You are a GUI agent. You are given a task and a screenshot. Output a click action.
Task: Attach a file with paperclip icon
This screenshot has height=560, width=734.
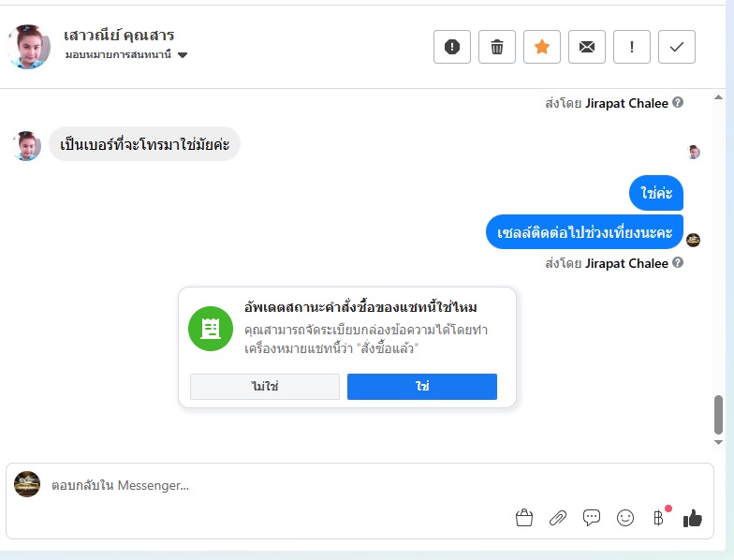(557, 517)
